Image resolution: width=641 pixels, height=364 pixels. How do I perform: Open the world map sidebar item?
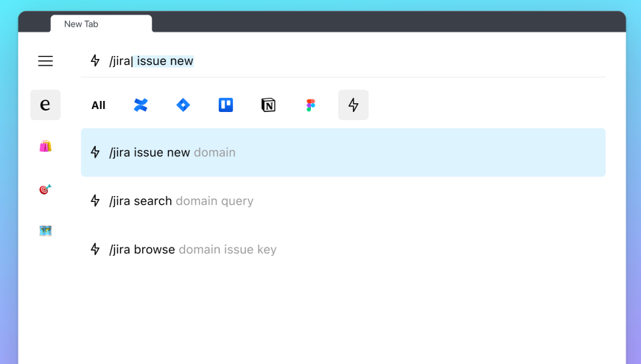pyautogui.click(x=46, y=231)
